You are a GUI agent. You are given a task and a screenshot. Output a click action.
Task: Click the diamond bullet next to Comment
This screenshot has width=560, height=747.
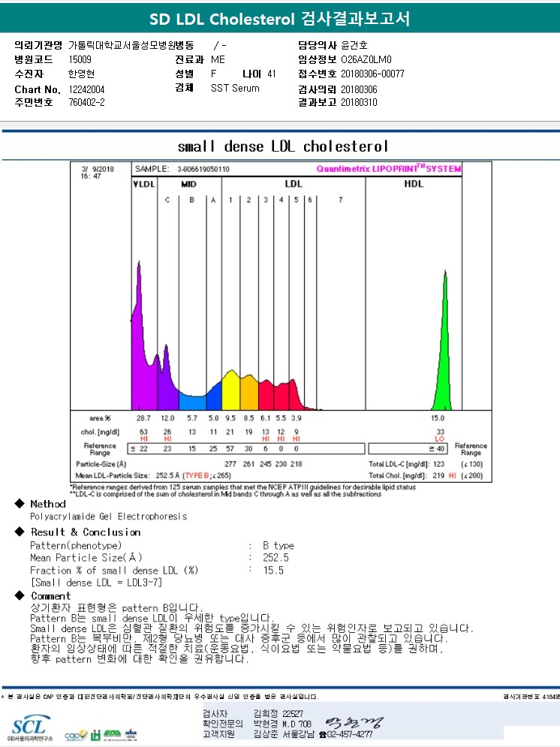tap(20, 595)
